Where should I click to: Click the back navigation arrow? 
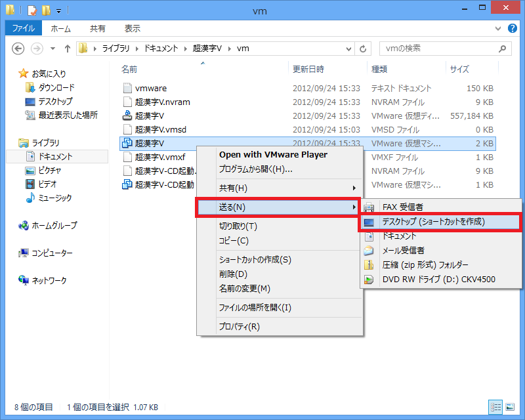18,49
